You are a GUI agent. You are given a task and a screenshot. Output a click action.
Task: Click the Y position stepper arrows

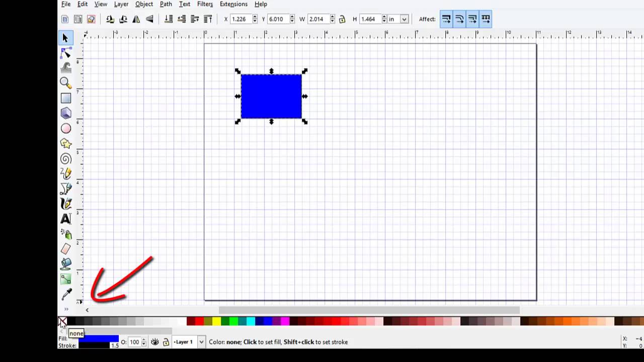click(x=292, y=19)
